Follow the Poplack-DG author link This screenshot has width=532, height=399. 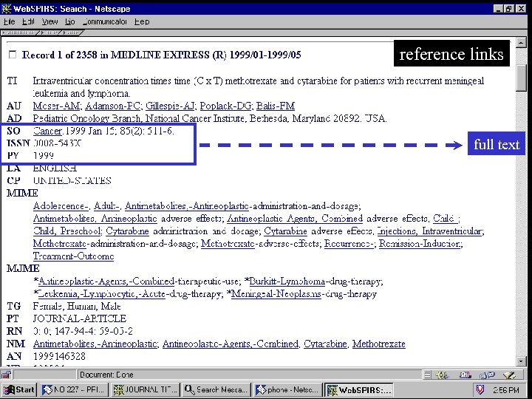[x=225, y=106]
